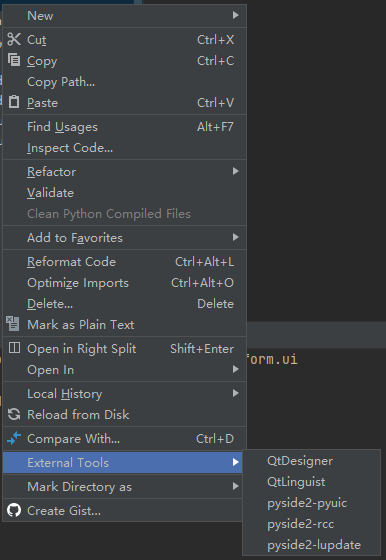Click the GitHub Create Gist icon
The height and width of the screenshot is (560, 386).
click(x=14, y=510)
